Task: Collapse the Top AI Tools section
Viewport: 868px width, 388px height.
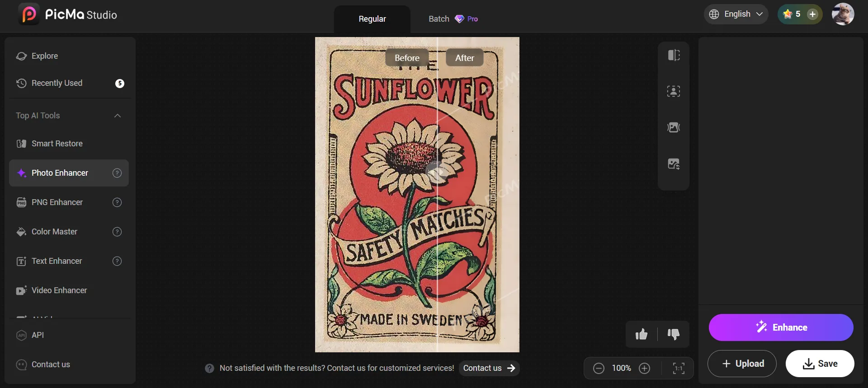Action: coord(118,116)
